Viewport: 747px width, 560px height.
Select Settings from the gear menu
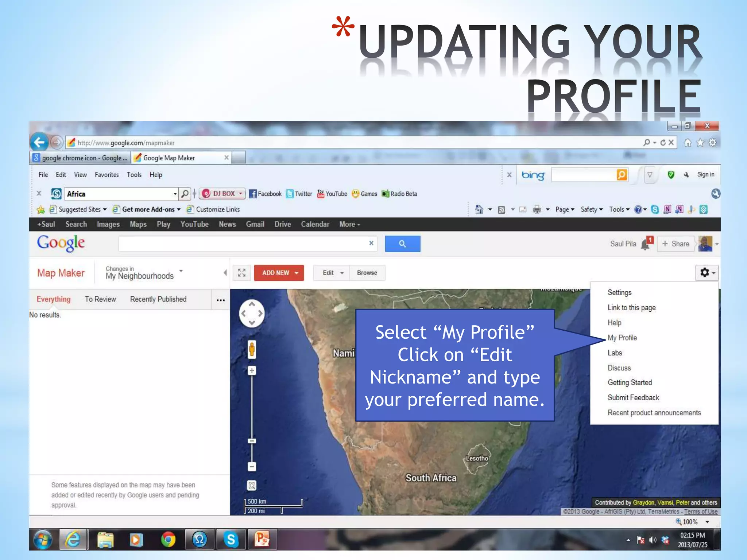(619, 292)
